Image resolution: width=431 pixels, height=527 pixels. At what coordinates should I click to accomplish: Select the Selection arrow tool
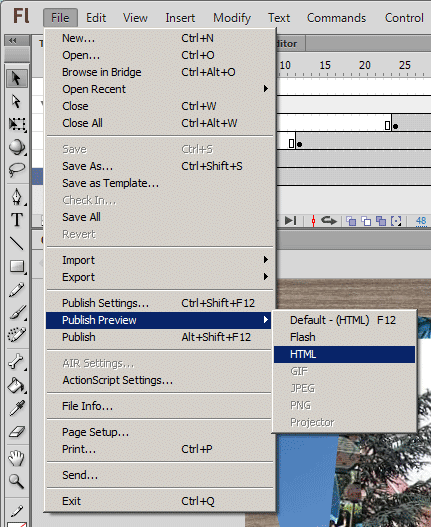16,78
